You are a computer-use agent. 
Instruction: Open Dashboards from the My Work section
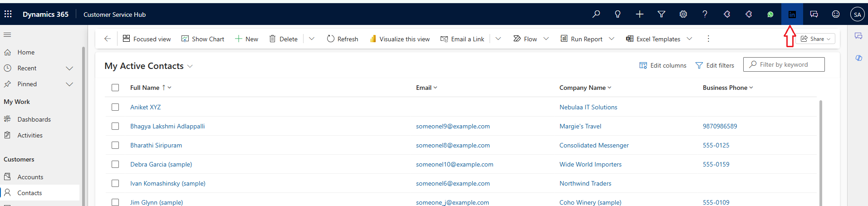(34, 119)
